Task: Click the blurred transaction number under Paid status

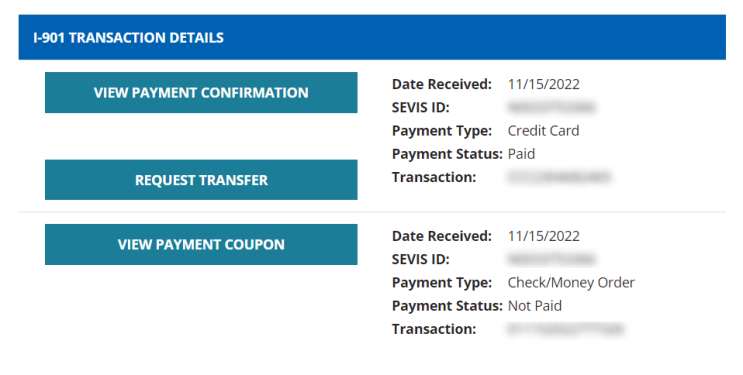Action: [x=559, y=177]
